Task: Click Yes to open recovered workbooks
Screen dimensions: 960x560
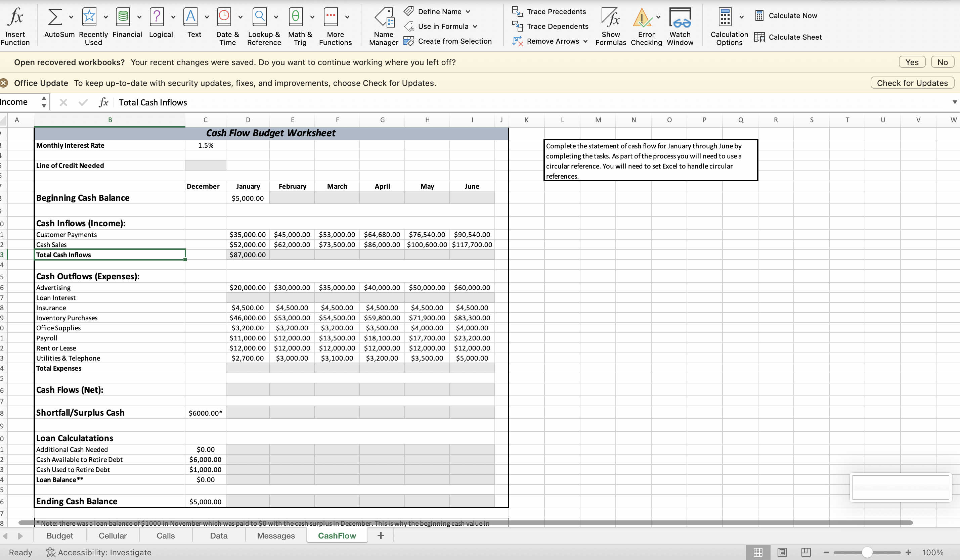Action: 912,62
